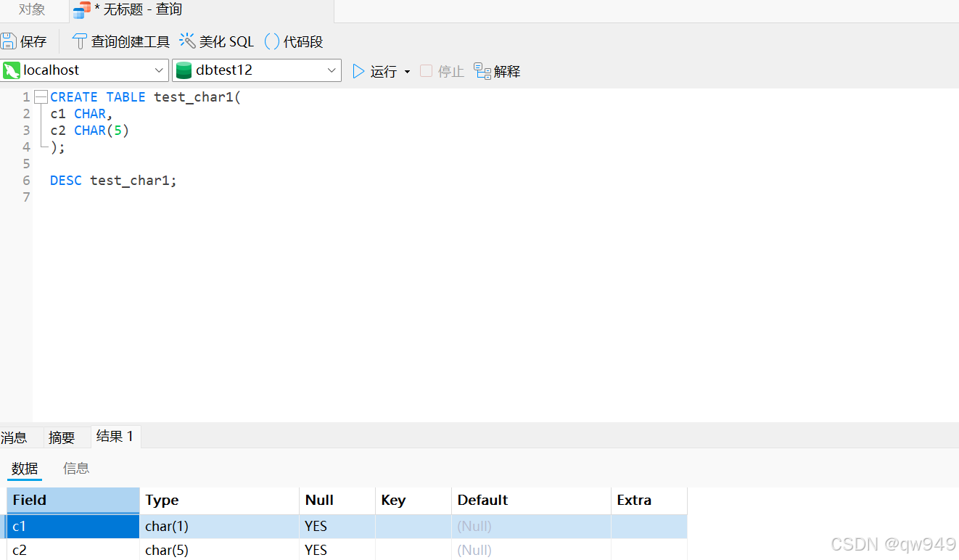The image size is (959, 560).
Task: Switch to the 对象 tab
Action: [x=30, y=10]
